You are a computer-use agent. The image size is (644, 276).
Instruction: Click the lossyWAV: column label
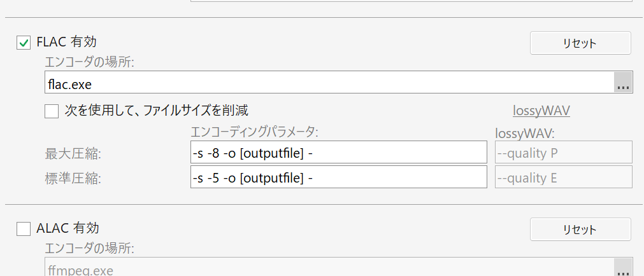point(525,133)
